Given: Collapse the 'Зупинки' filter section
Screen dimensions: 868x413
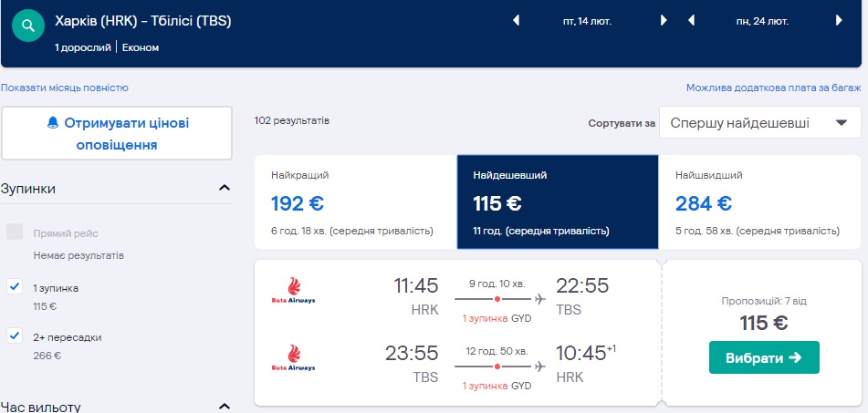Looking at the screenshot, I should (224, 188).
